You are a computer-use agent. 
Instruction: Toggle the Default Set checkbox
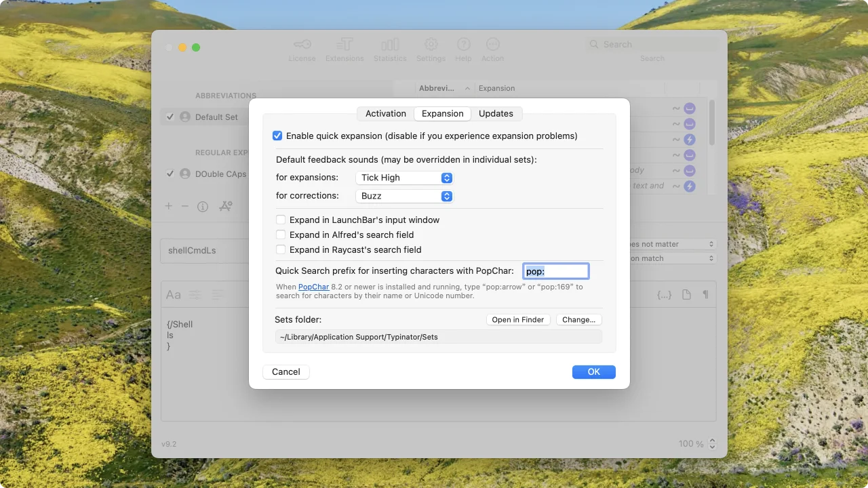170,117
